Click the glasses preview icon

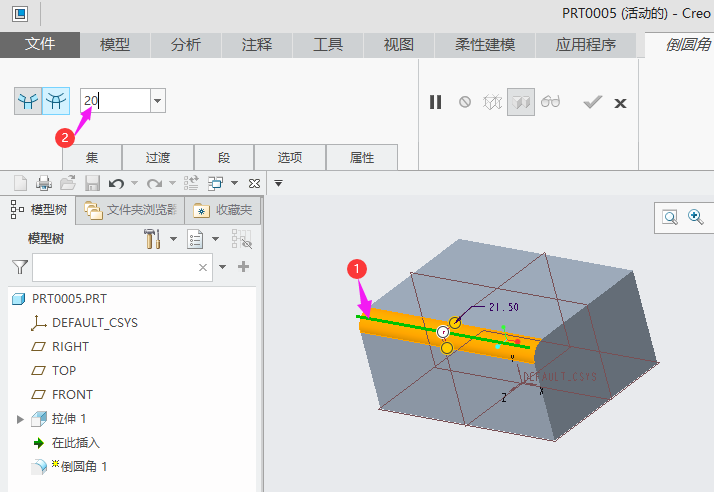coord(550,102)
